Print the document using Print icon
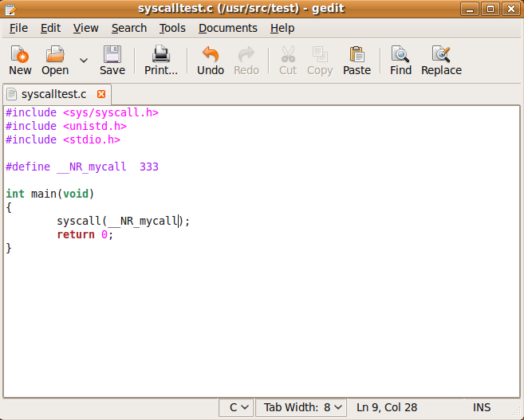 click(161, 61)
